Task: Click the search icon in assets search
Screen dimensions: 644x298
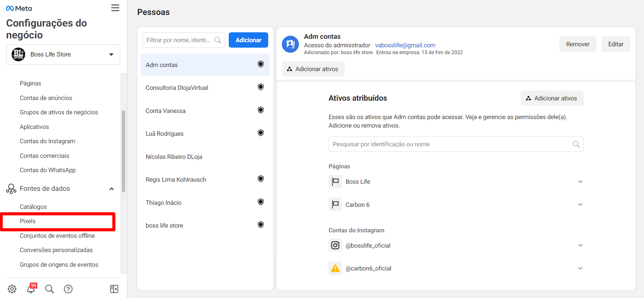Action: pos(576,144)
